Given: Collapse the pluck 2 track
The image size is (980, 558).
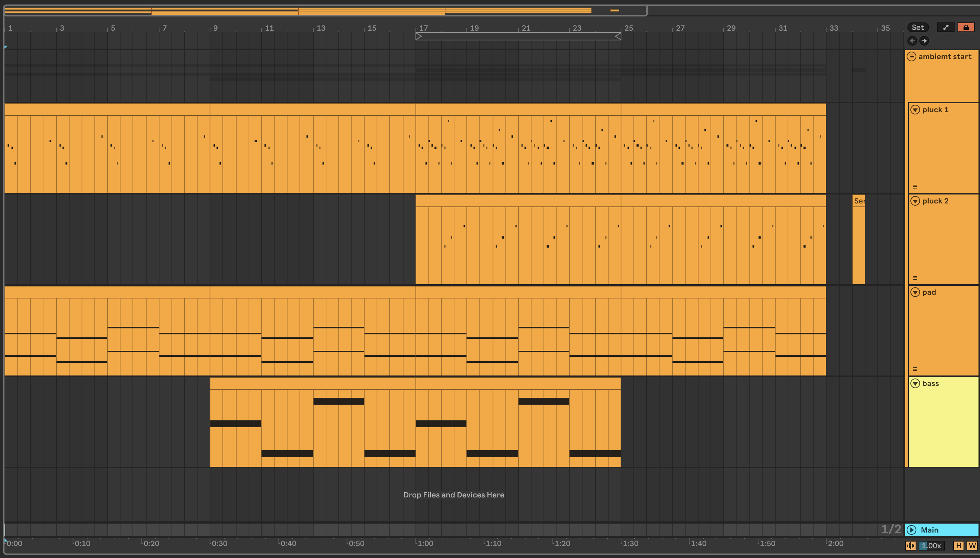Looking at the screenshot, I should click(x=915, y=201).
